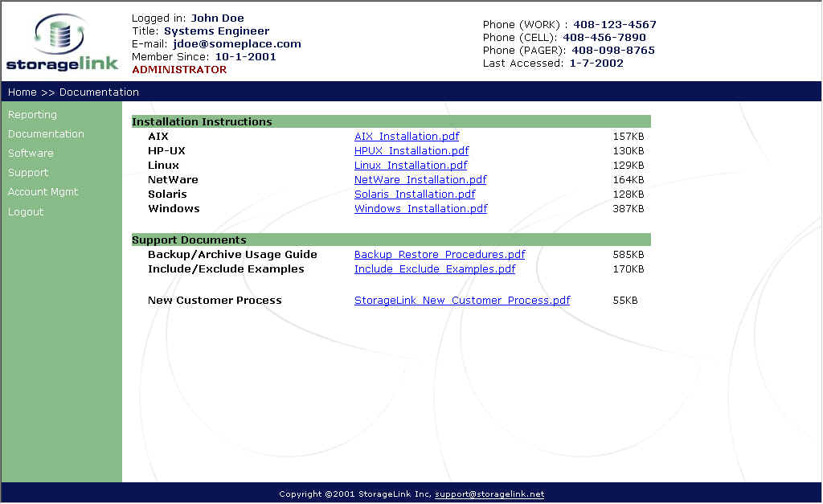Click the last accessed date 1-7-2002
Viewport: 823px width, 504px height.
pos(596,64)
